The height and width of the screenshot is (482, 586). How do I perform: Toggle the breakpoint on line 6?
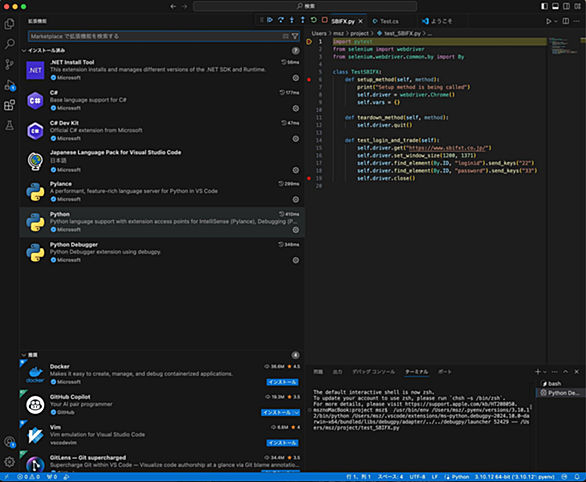coord(309,80)
